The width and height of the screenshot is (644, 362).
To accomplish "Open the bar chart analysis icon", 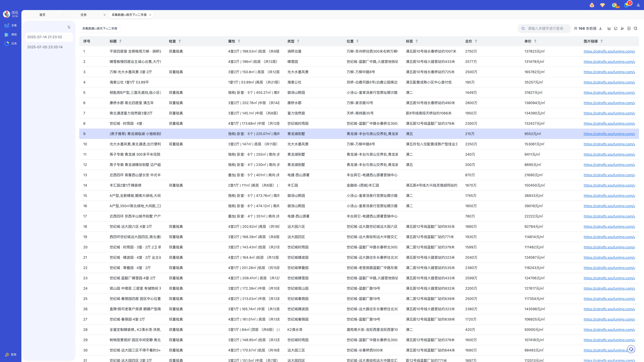I will 609,29.
